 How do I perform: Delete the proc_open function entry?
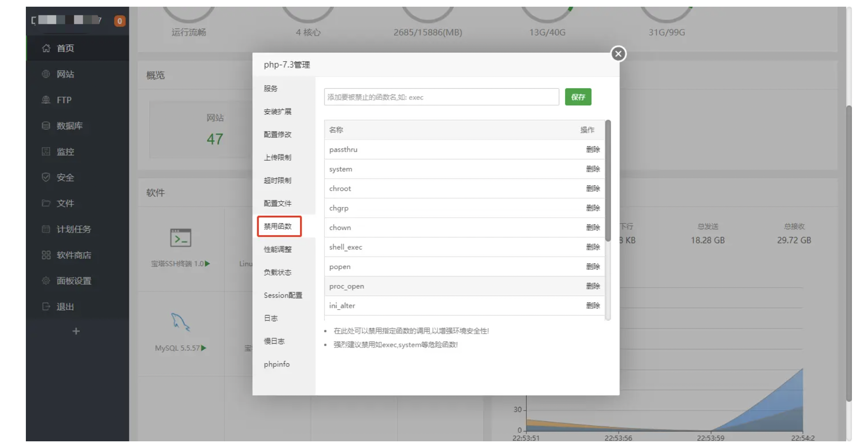tap(593, 286)
